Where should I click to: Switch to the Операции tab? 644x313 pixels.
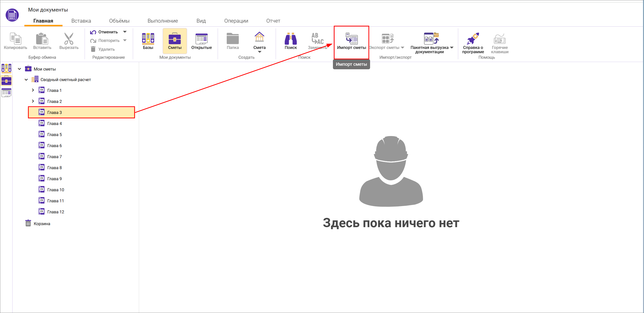236,21
